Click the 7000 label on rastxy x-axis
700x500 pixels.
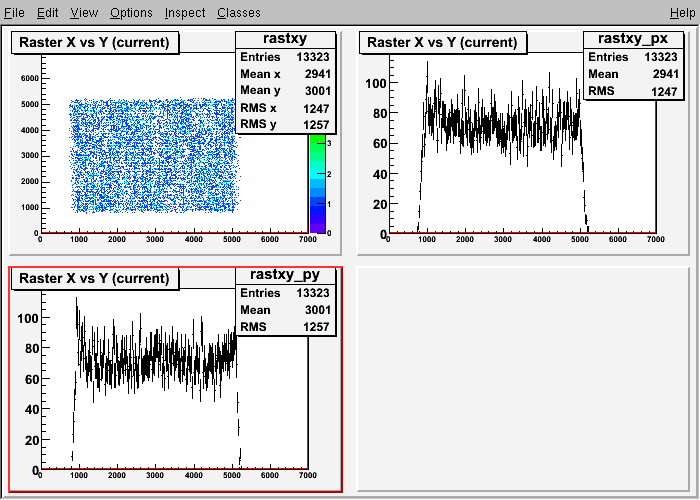point(308,239)
